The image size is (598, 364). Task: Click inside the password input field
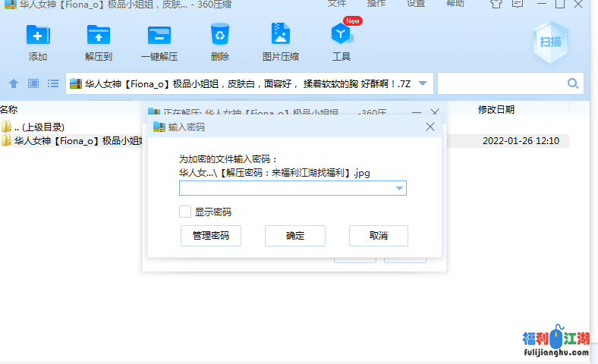coord(285,189)
